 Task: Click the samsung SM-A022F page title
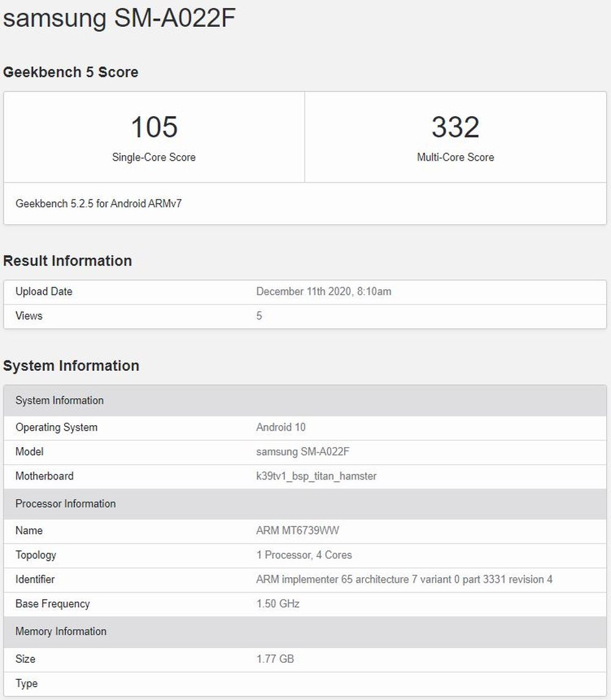coord(120,18)
